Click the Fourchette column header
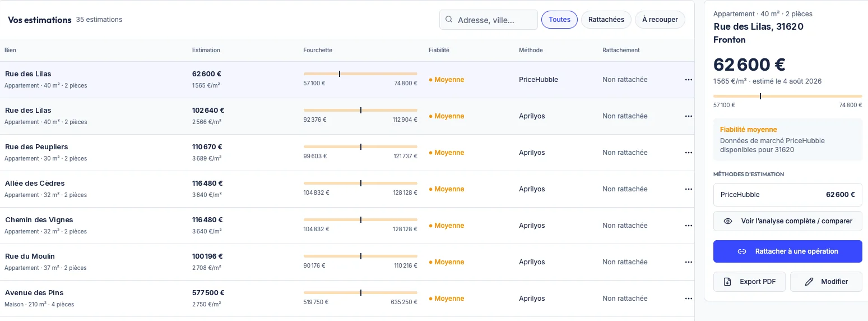 point(318,50)
